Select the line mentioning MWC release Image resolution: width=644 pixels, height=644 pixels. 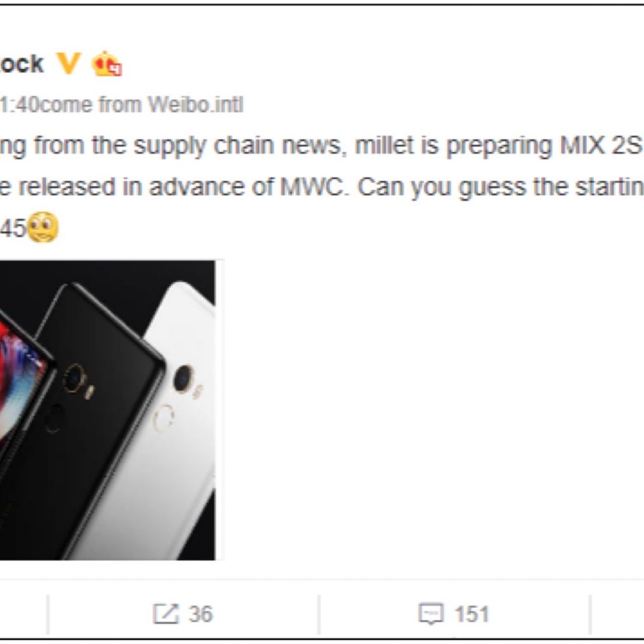pyautogui.click(x=322, y=188)
